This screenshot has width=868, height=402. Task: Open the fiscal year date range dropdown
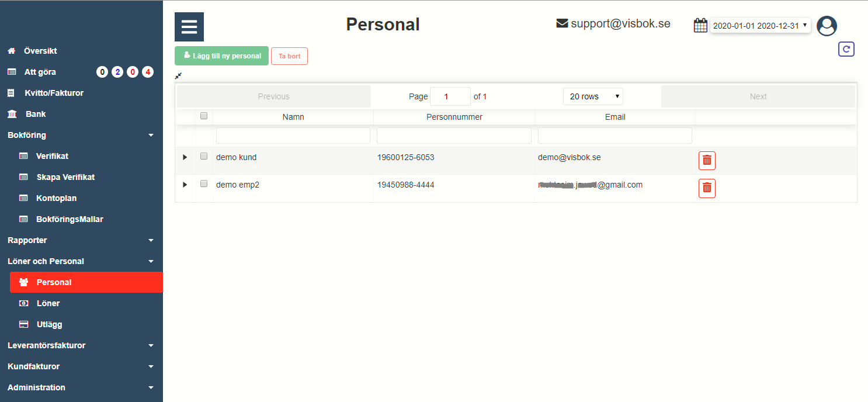760,26
